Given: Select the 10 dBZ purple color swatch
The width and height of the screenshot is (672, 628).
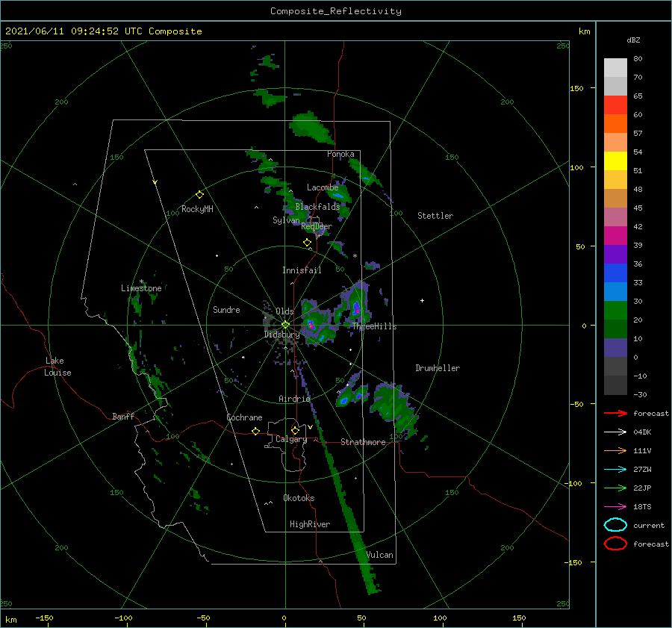Looking at the screenshot, I should pyautogui.click(x=615, y=347).
